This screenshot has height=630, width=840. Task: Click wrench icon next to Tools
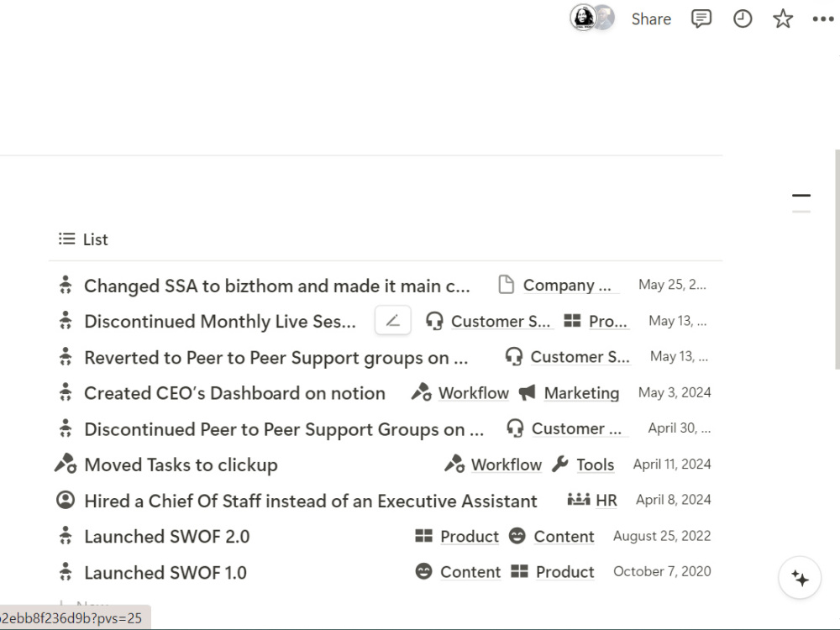click(x=559, y=464)
